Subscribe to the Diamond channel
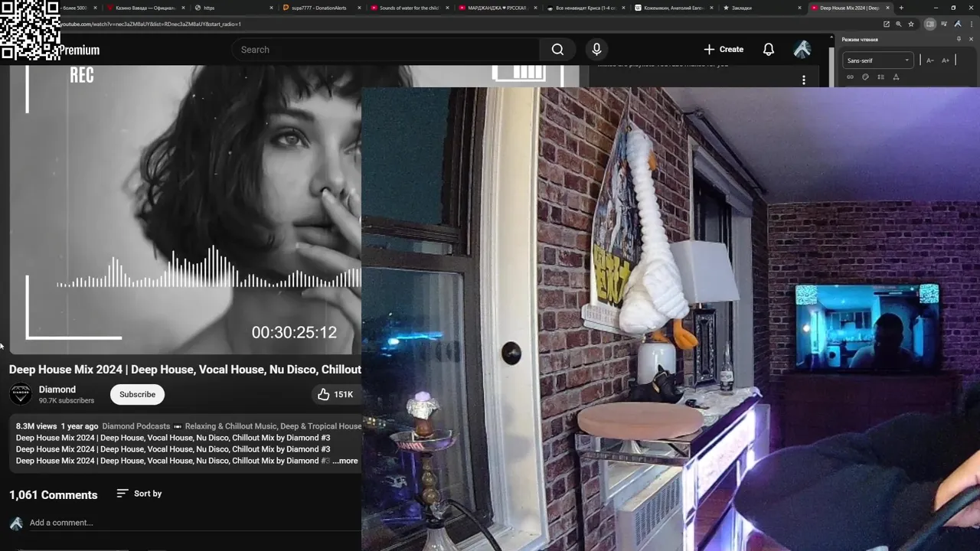This screenshot has width=980, height=551. point(137,394)
